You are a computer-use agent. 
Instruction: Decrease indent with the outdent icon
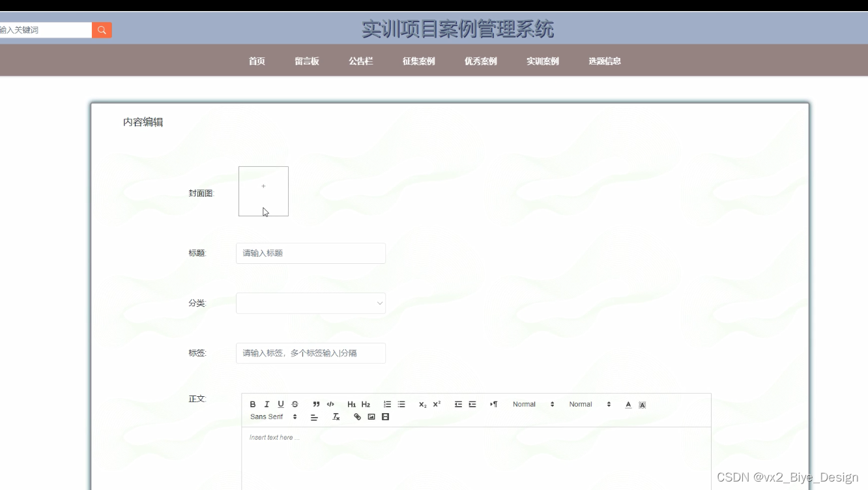tap(458, 405)
